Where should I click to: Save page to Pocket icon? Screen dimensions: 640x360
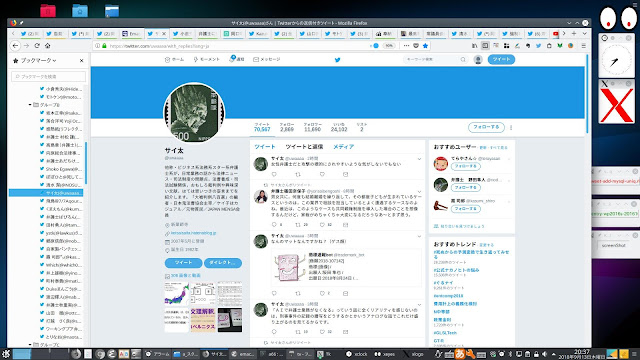point(416,46)
